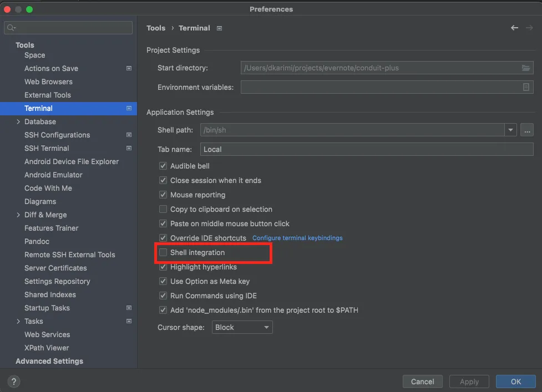Click the folder browse icon for Start directory

pyautogui.click(x=525, y=68)
